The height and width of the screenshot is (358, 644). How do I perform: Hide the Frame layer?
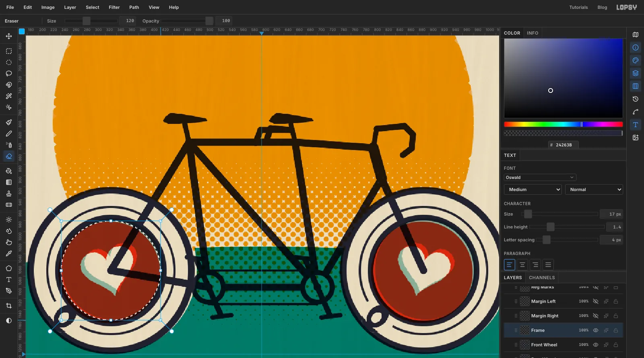[x=596, y=330]
